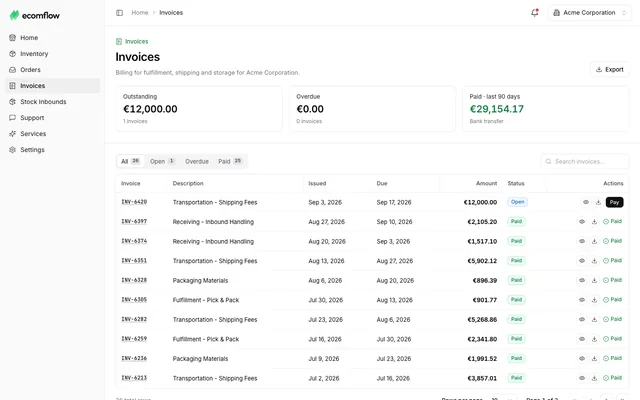View details of invoice INV-6351
This screenshot has width=640, height=400.
point(582,261)
